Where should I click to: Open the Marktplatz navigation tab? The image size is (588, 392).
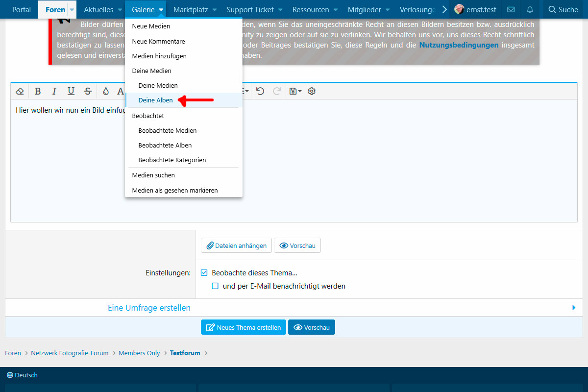[191, 10]
